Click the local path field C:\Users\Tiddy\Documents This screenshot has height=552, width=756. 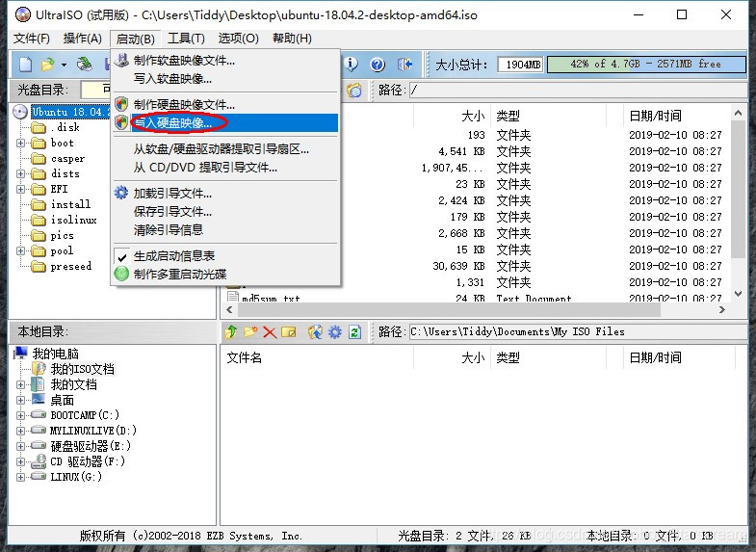[578, 332]
